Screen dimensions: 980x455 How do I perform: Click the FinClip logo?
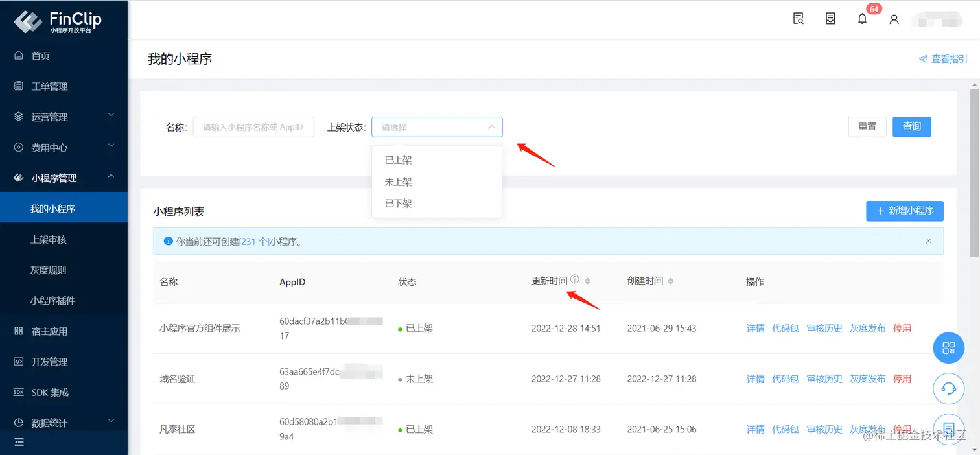pos(58,21)
